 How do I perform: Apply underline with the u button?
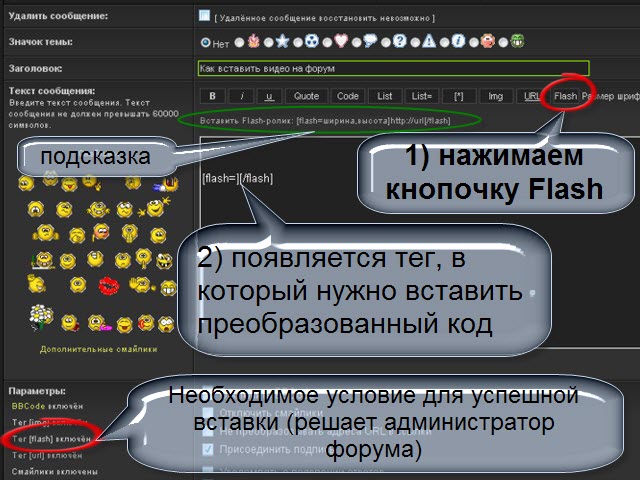(x=269, y=96)
